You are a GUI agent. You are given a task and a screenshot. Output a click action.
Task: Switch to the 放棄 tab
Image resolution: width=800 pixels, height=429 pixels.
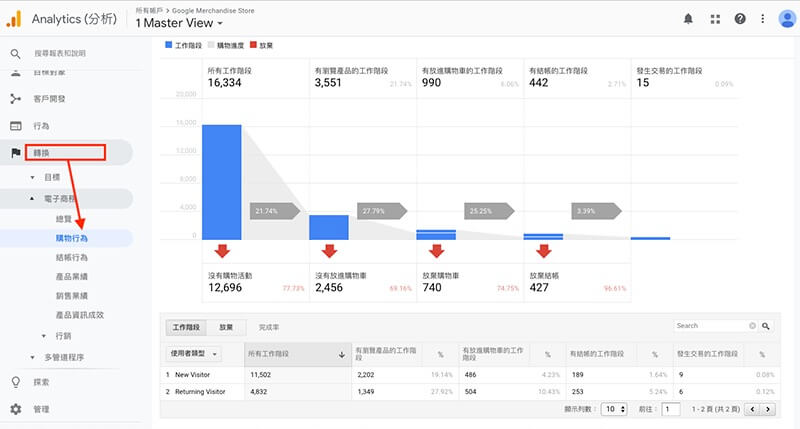coord(226,327)
